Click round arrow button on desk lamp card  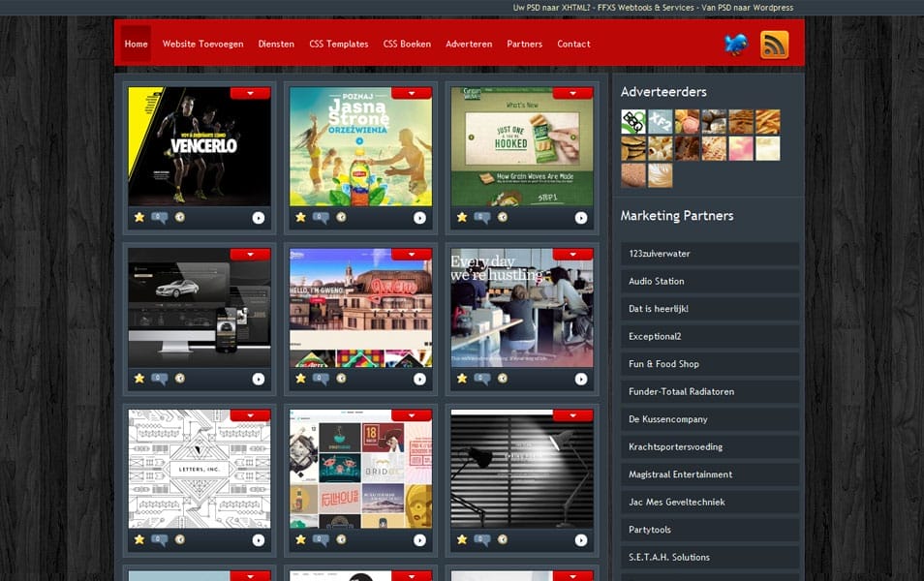(581, 539)
